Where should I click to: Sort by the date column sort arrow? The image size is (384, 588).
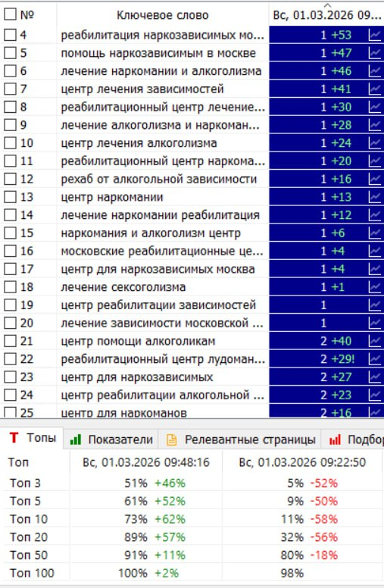click(x=327, y=5)
